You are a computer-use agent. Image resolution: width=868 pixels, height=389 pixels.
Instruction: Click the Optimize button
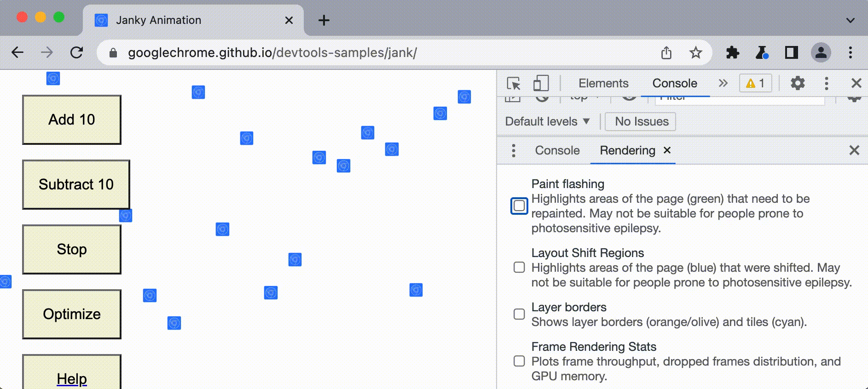[72, 314]
